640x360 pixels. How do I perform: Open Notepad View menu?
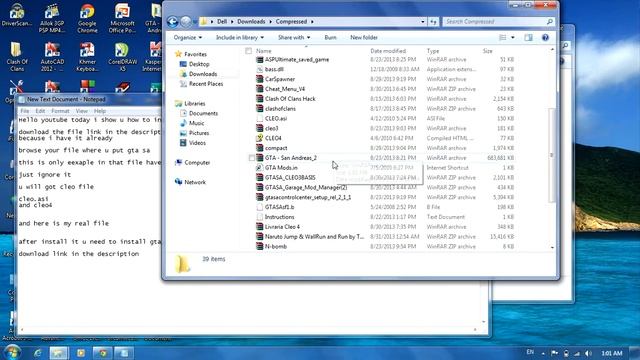[82, 111]
